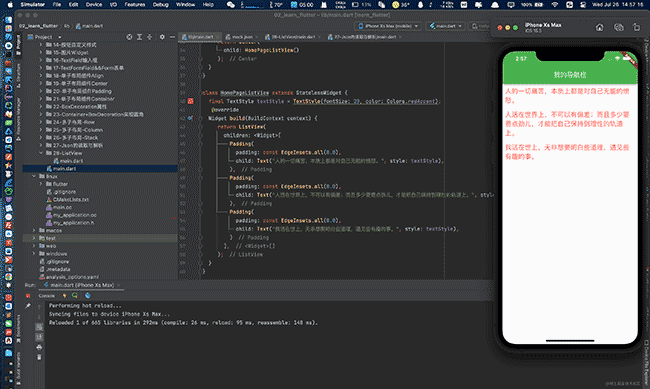The width and height of the screenshot is (650, 389).
Task: Go to simulator home screen
Action: [599, 27]
